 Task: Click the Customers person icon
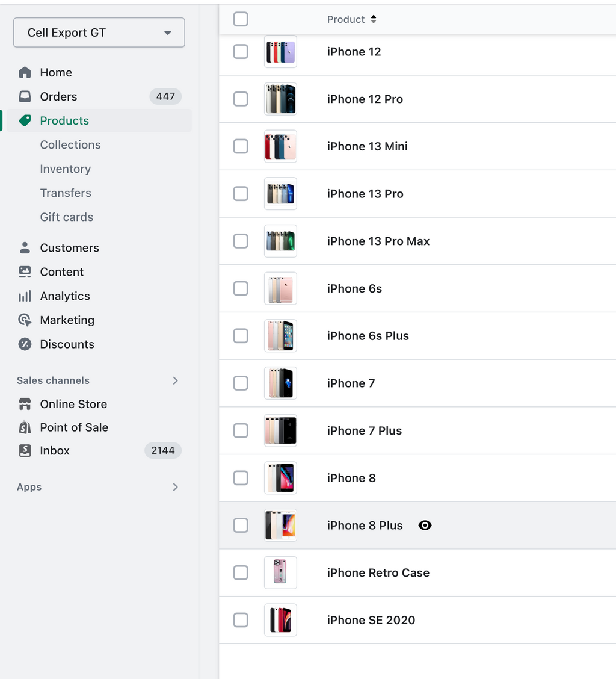coord(25,247)
